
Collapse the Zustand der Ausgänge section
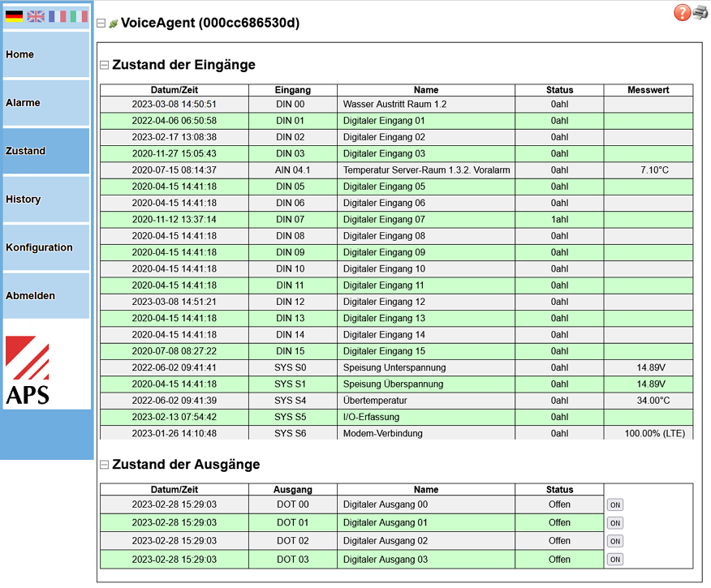click(x=104, y=465)
